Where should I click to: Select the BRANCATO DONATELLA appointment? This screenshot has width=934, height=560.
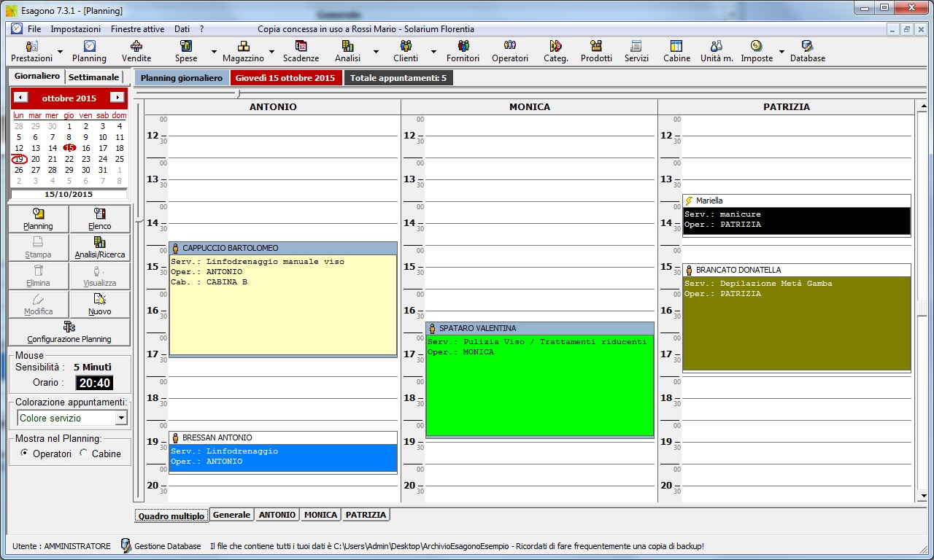(x=797, y=318)
